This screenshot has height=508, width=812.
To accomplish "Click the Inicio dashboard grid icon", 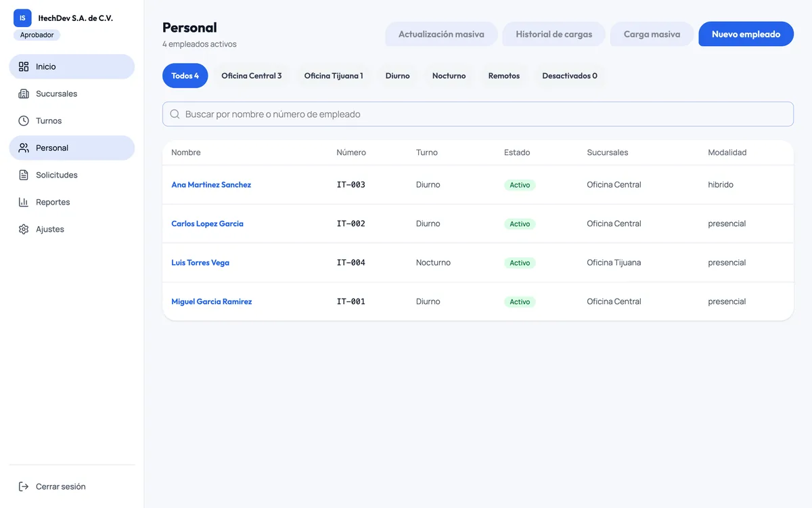I will [x=24, y=66].
